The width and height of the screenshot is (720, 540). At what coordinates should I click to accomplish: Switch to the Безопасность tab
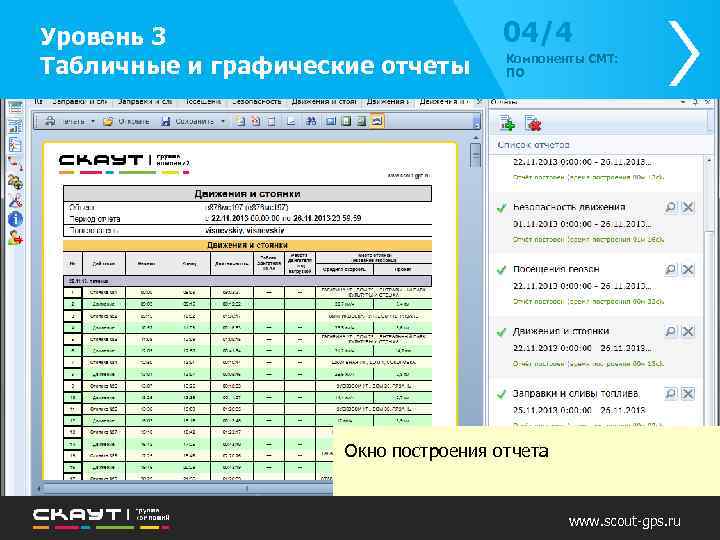click(257, 101)
